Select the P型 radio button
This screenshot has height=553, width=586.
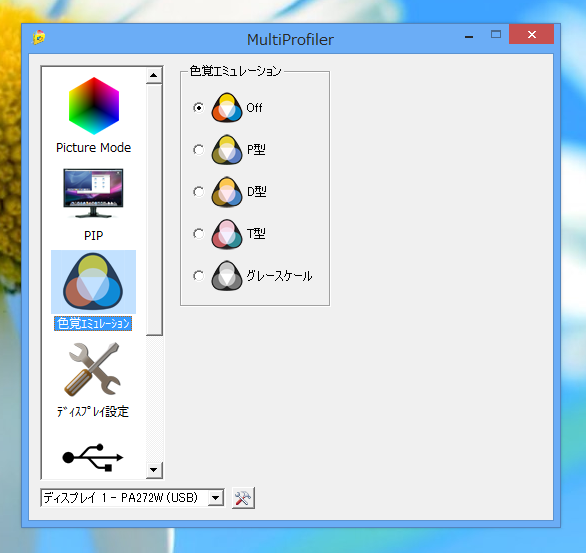tap(198, 150)
